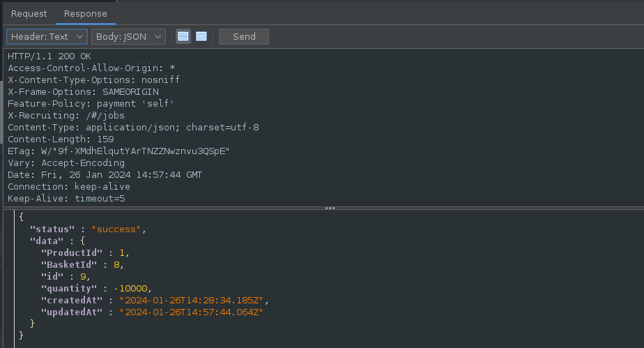Click the Feature-Policy header line
Image resolution: width=644 pixels, height=348 pixels.
tap(91, 104)
